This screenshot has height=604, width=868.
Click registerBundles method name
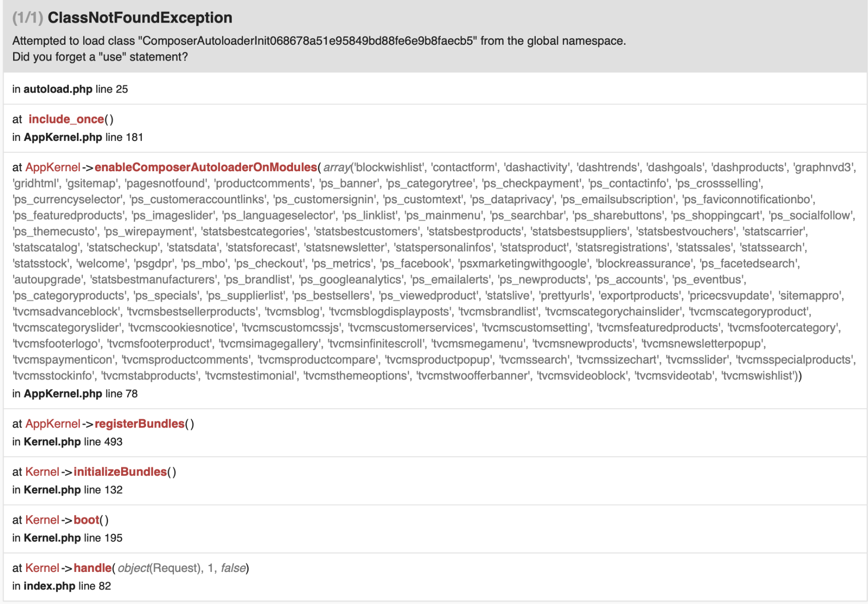click(x=139, y=424)
